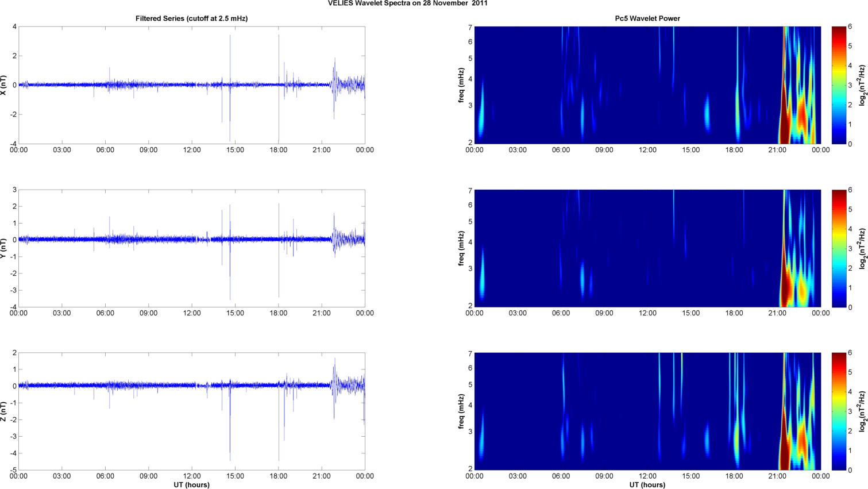Click the bottom wavelet plot's colorbar
This screenshot has width=868, height=489.
pyautogui.click(x=839, y=411)
